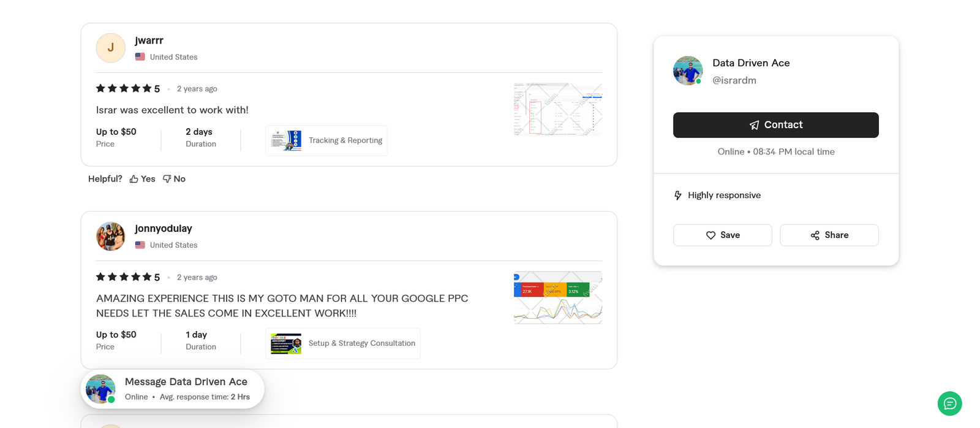Click the thumbs up icon on jwarrr's review
The width and height of the screenshot is (980, 428).
pos(133,178)
